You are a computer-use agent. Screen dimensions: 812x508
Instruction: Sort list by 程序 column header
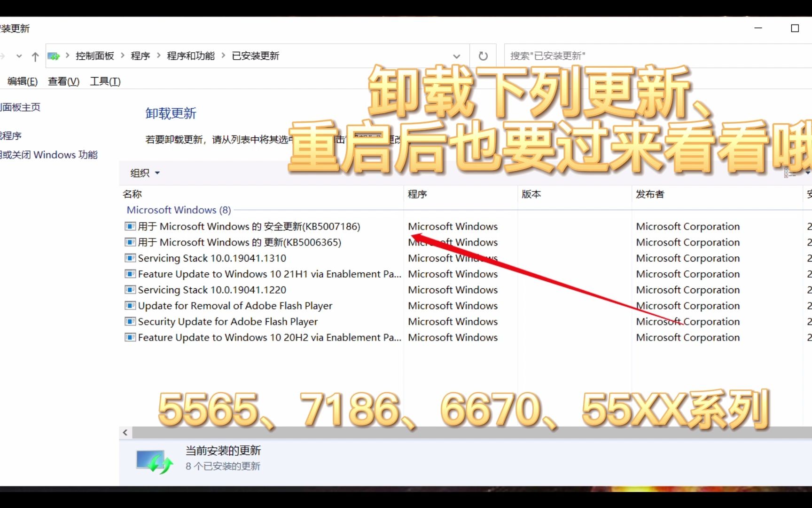(x=461, y=194)
